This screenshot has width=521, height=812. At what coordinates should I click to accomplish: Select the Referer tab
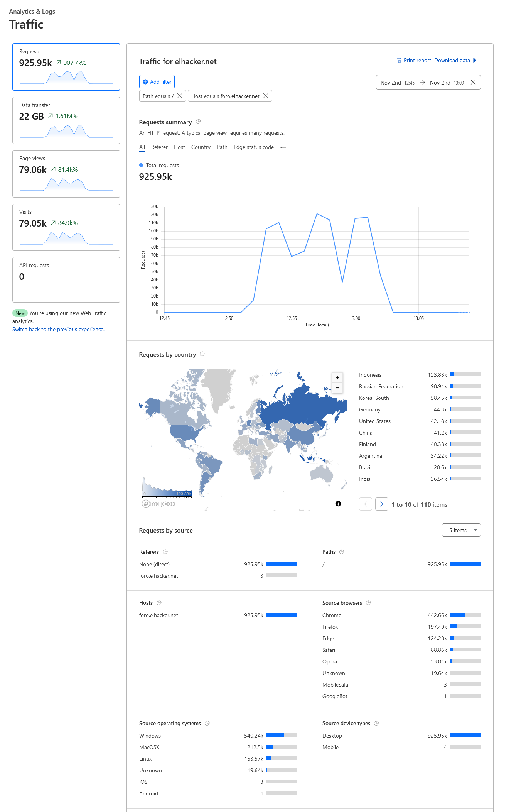click(159, 147)
